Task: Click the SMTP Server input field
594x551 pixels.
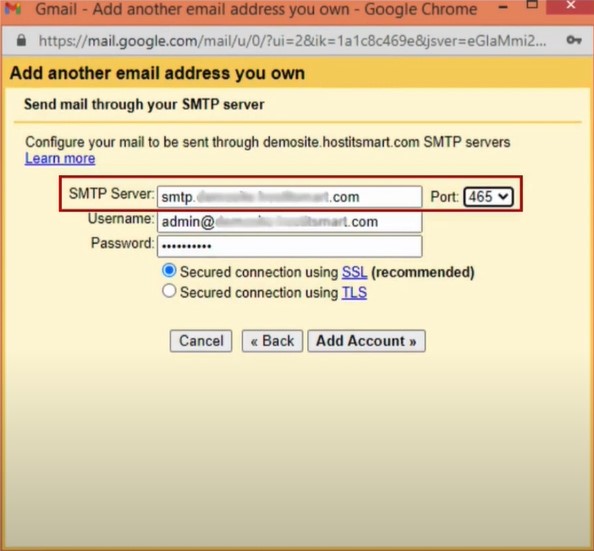Action: [x=289, y=197]
